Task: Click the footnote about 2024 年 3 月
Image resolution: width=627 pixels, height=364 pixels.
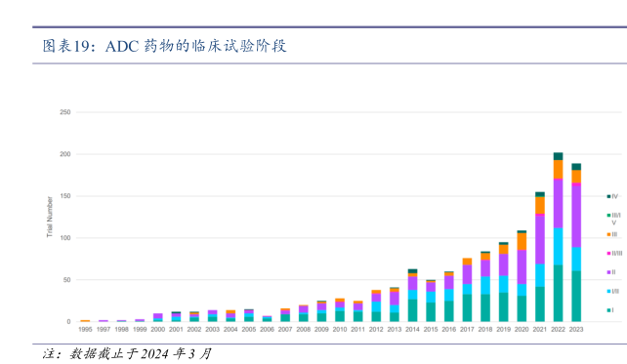Action: (x=127, y=353)
